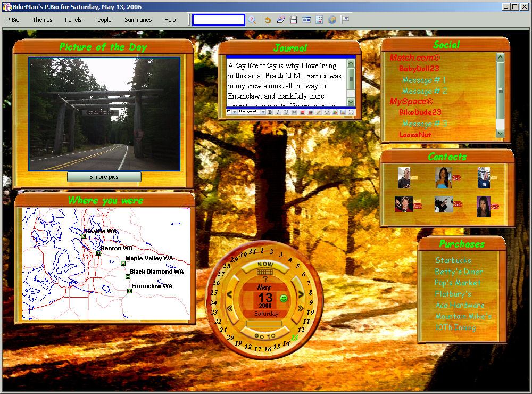The height and width of the screenshot is (394, 532).
Task: Click the search magnifier help icon
Action: point(252,20)
